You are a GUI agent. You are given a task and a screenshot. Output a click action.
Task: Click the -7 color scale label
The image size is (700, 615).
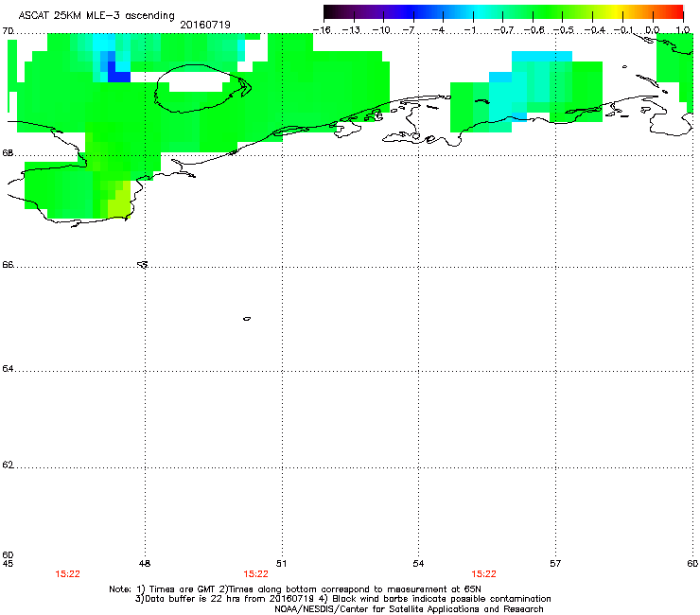(x=408, y=30)
